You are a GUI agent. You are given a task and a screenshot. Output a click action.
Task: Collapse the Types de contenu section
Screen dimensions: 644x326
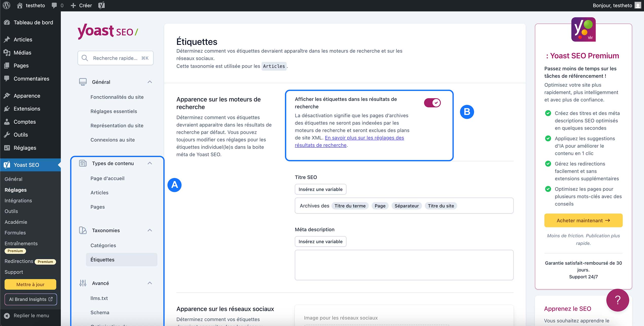click(150, 163)
